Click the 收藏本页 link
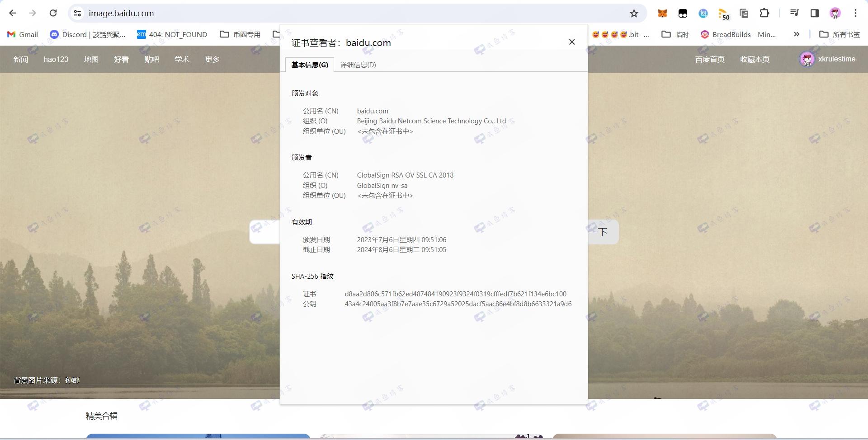The width and height of the screenshot is (868, 440). [755, 59]
